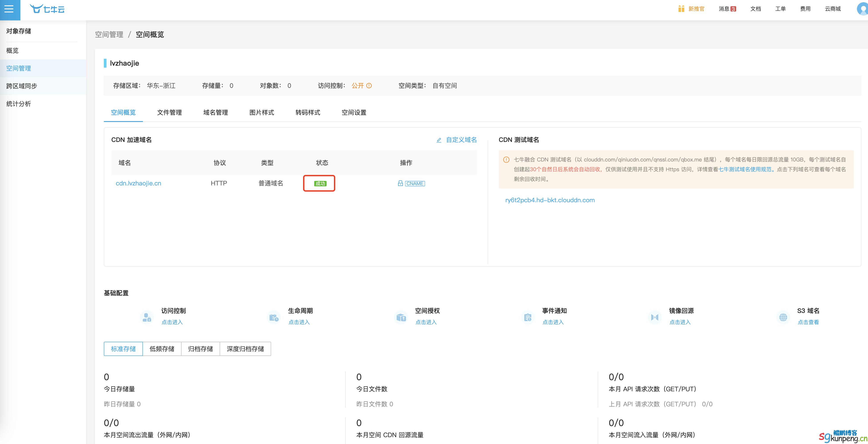The image size is (868, 444).
Task: Click the Qiniu Cloud logo
Action: coord(47,9)
